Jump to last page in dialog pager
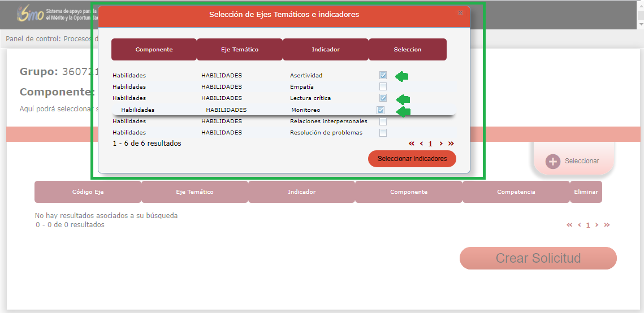The height and width of the screenshot is (313, 644). click(451, 144)
